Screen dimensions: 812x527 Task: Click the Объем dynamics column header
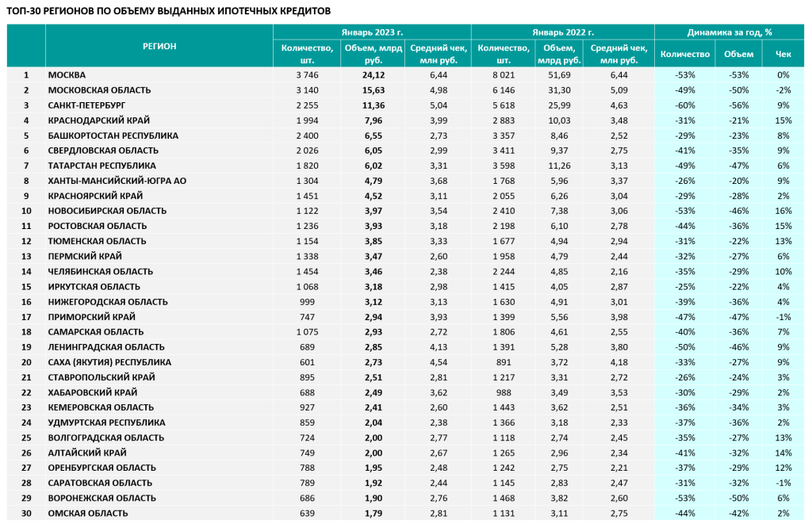(738, 54)
